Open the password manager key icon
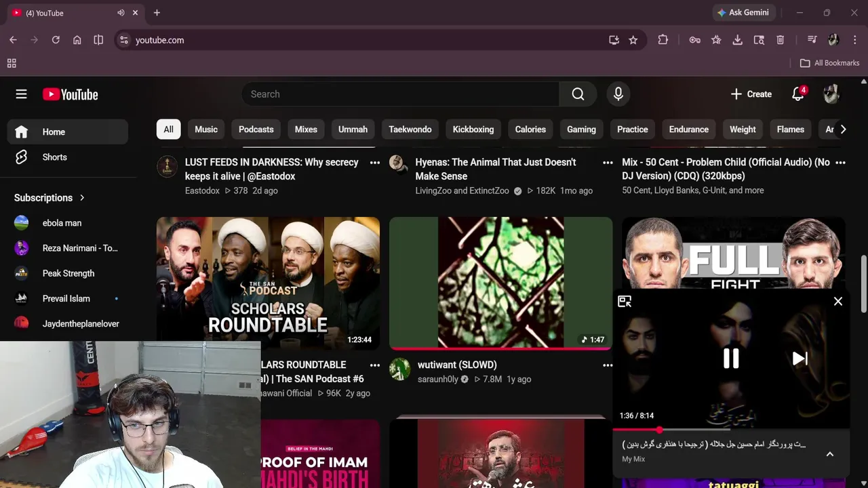This screenshot has width=868, height=488. (x=694, y=40)
